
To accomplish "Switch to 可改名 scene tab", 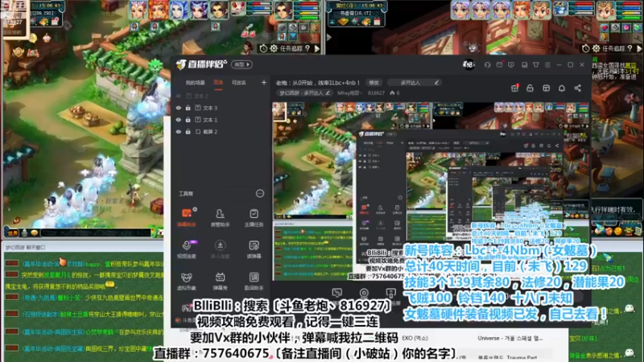I will tap(238, 83).
